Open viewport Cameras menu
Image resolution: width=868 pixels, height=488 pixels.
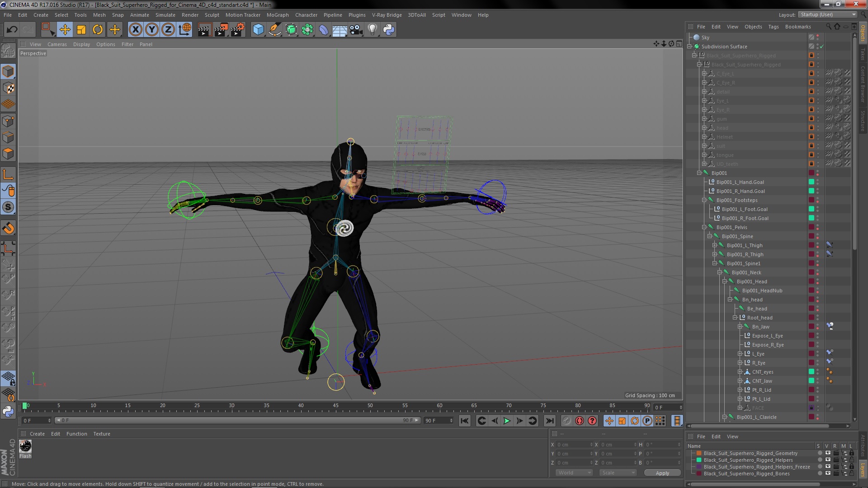tap(57, 44)
